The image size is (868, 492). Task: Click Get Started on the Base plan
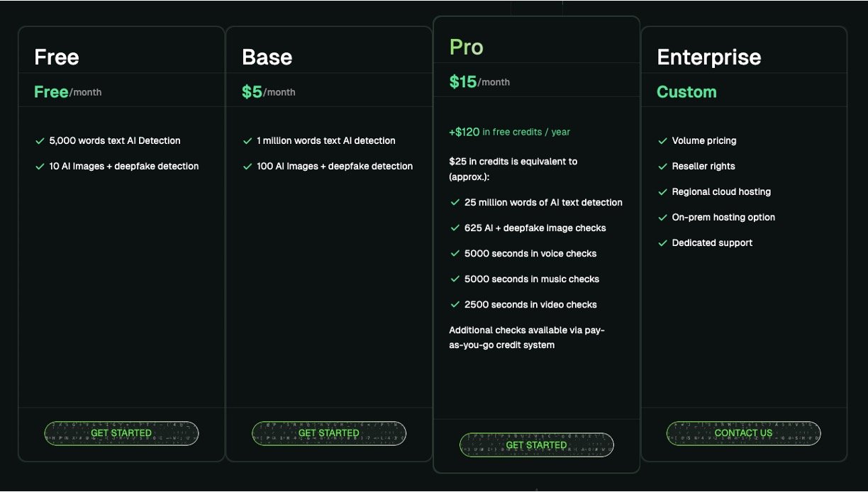(329, 433)
